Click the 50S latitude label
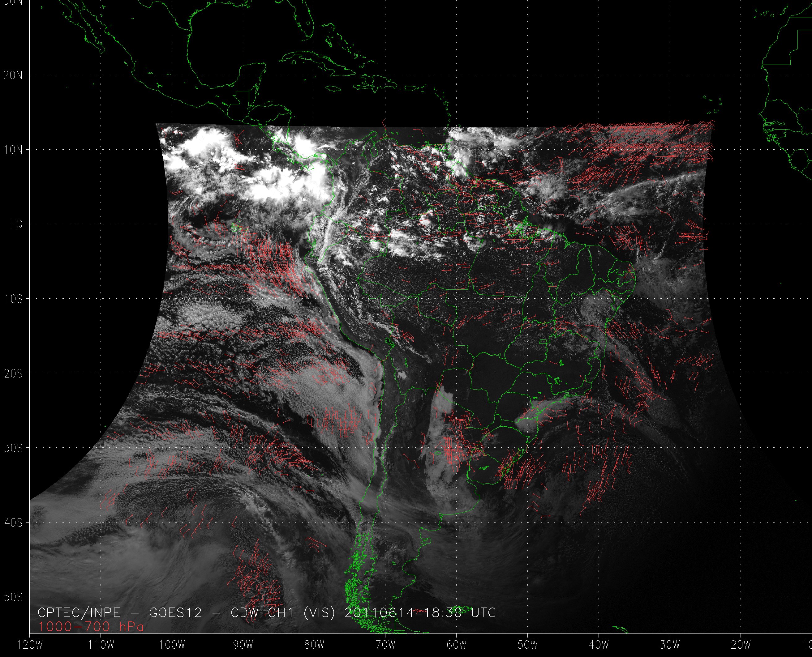 pos(13,597)
